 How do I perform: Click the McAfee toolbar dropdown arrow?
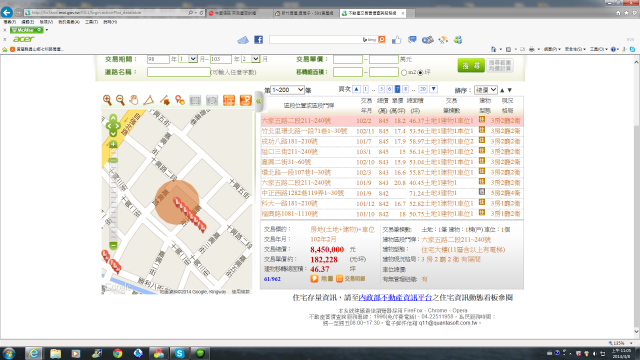pos(47,30)
